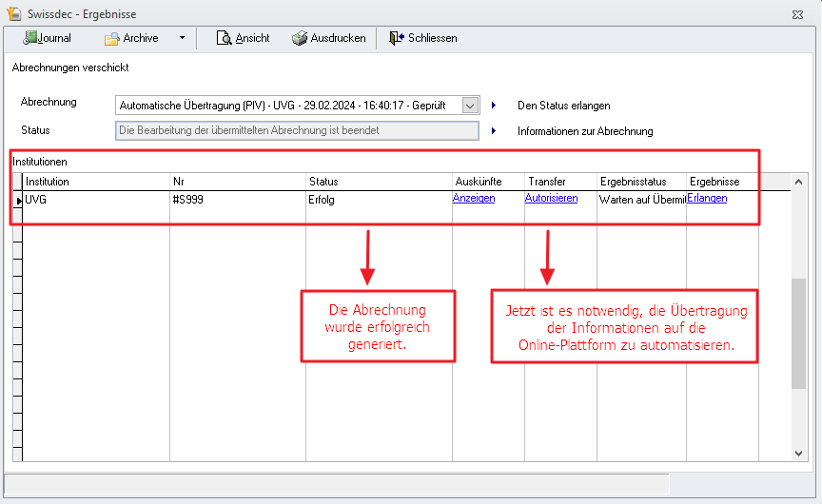Click the Swissdec application title icon
This screenshot has width=822, height=504.
[13, 14]
